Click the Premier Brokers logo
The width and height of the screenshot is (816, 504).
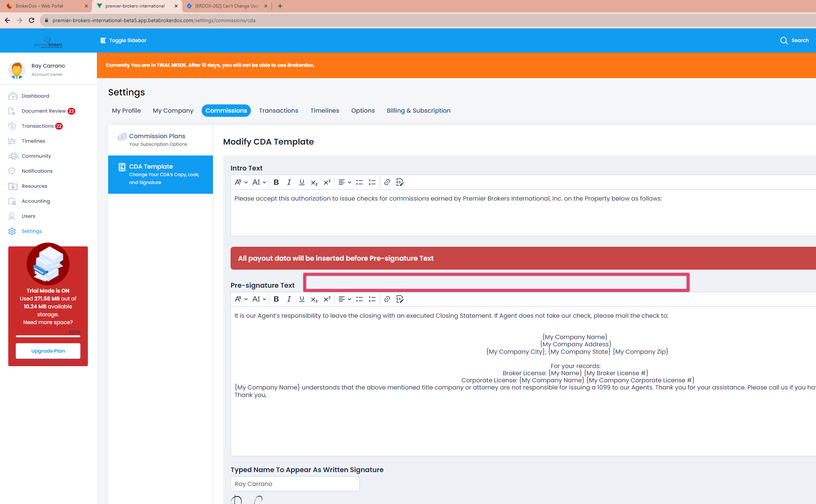(x=48, y=42)
